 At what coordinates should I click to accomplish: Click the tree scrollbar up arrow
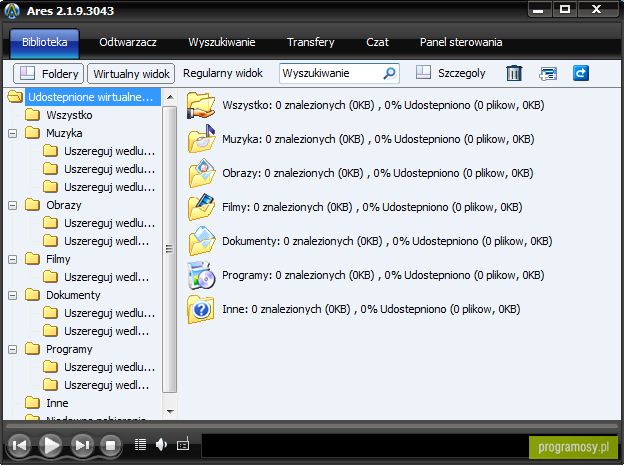coord(170,97)
